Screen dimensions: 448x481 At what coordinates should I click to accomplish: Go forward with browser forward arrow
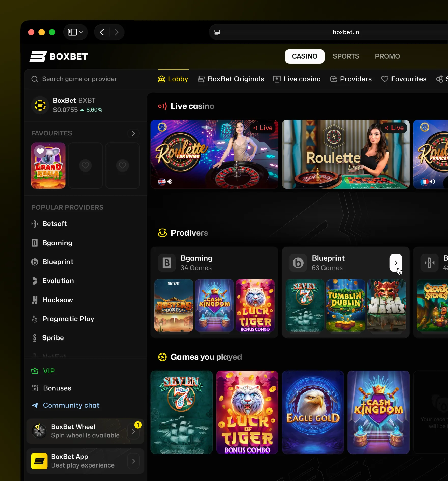point(117,32)
